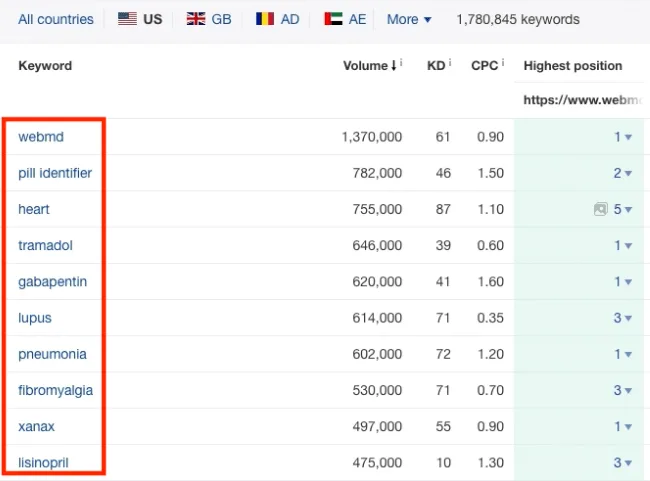This screenshot has width=650, height=481.
Task: Click the UAE flag icon
Action: [x=333, y=19]
